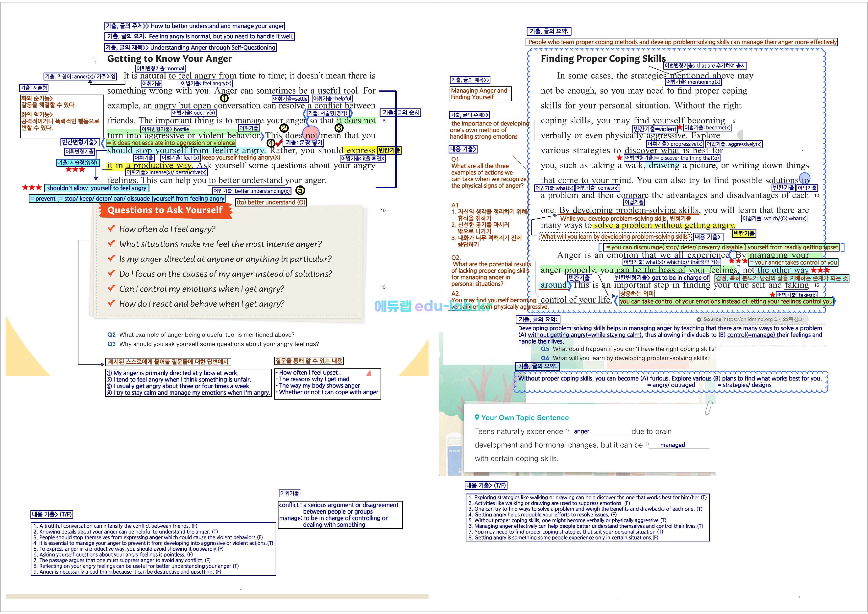
Task: Click the "기출, 글의 주제>>" label in right page margin
Action: click(x=470, y=115)
